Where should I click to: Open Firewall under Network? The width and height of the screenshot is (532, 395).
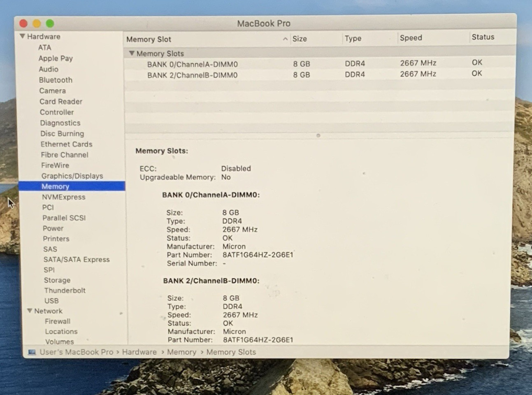point(58,321)
